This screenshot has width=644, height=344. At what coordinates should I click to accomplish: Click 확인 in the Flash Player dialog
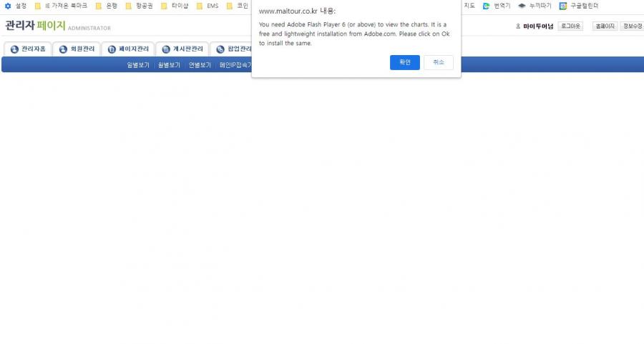click(404, 63)
